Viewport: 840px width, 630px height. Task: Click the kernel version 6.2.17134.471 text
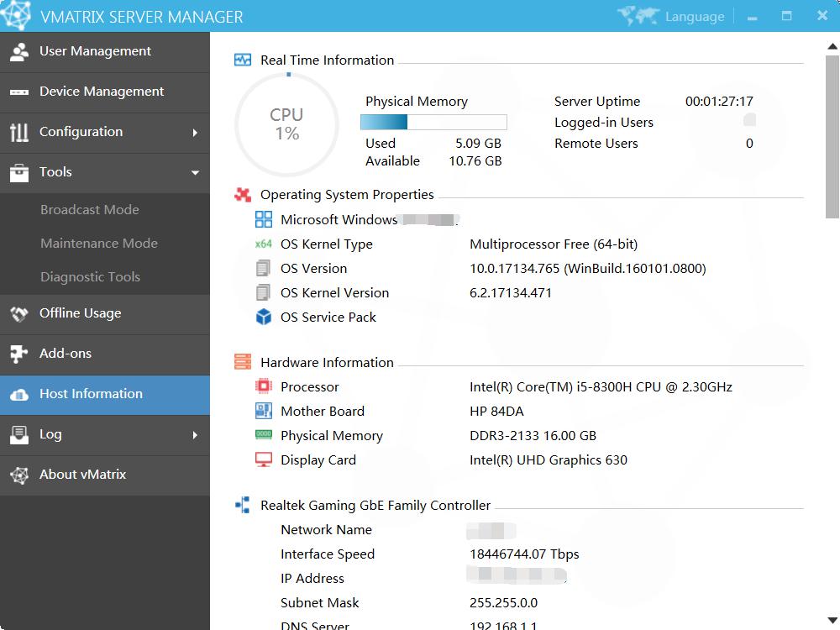click(510, 293)
